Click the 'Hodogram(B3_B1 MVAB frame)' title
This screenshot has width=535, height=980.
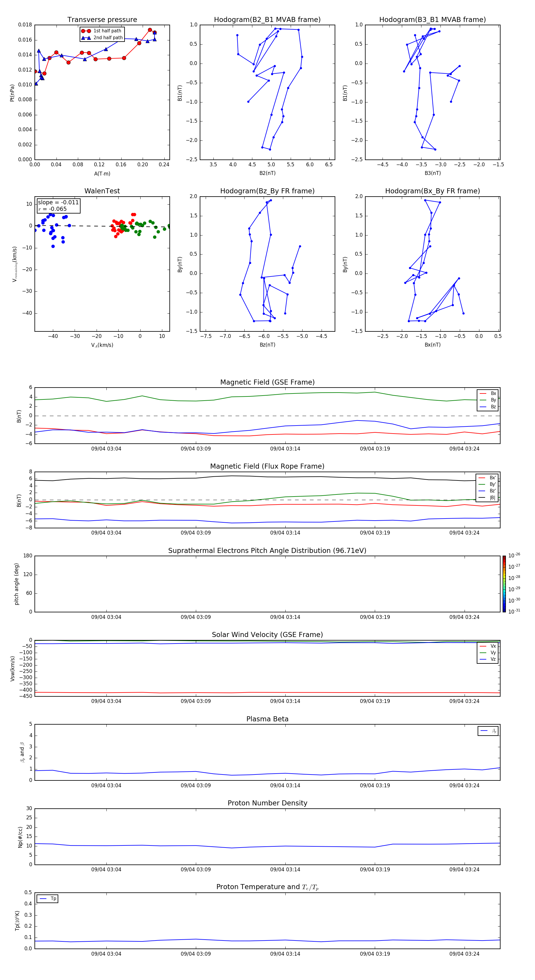pos(432,20)
